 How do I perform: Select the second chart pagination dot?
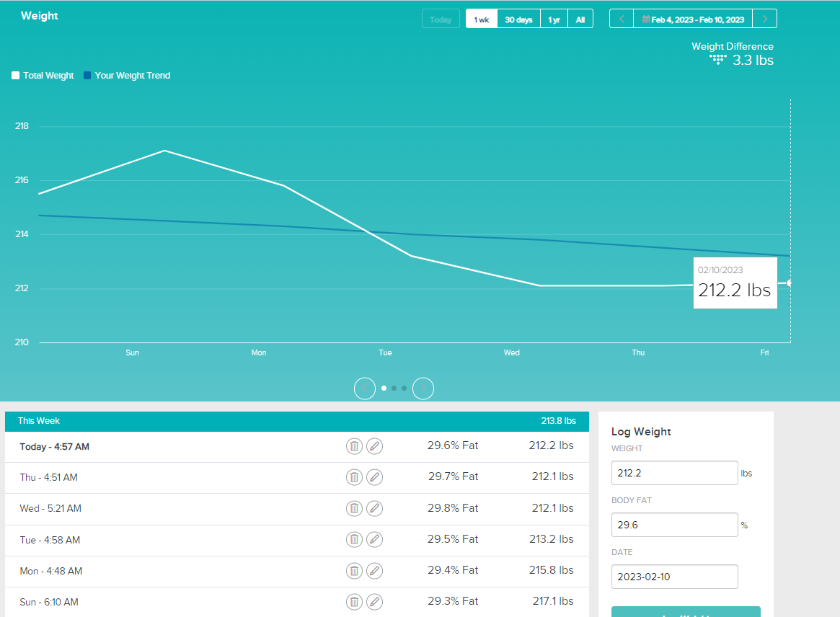pos(394,389)
